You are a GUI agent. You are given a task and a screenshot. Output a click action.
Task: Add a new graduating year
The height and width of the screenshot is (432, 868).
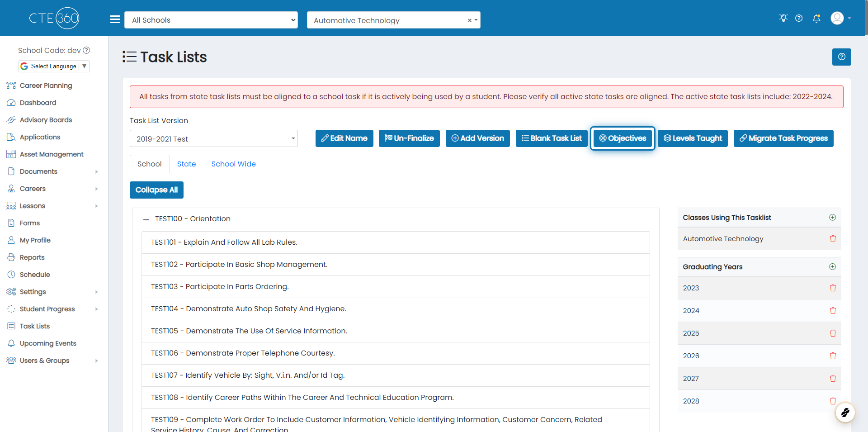(x=832, y=267)
